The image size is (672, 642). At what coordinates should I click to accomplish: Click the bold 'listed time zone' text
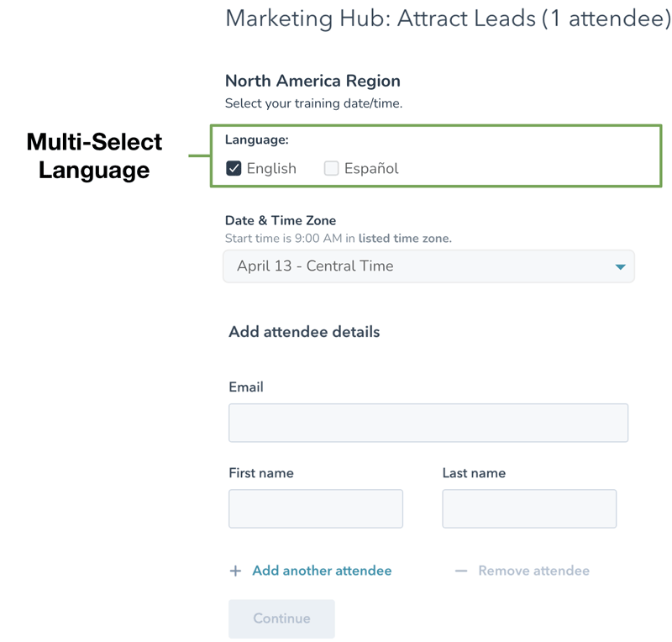click(x=405, y=239)
